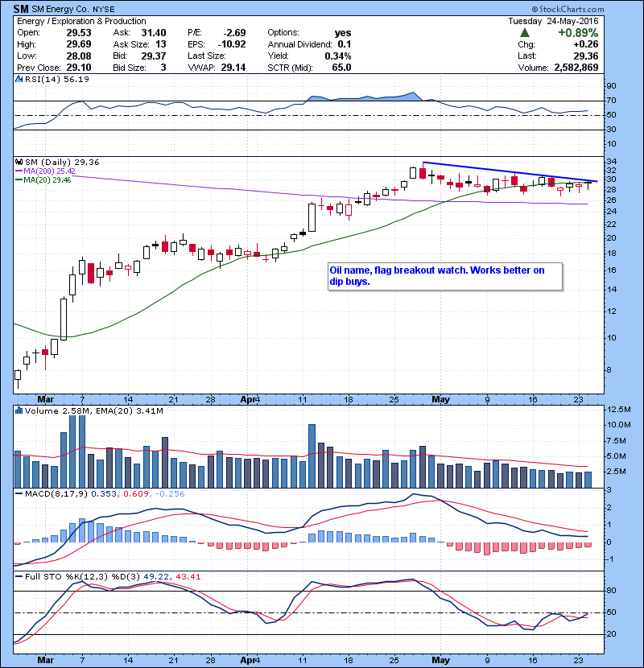Select the Annual Dividend value 0.1
Screen dimensions: 644x668
point(345,44)
